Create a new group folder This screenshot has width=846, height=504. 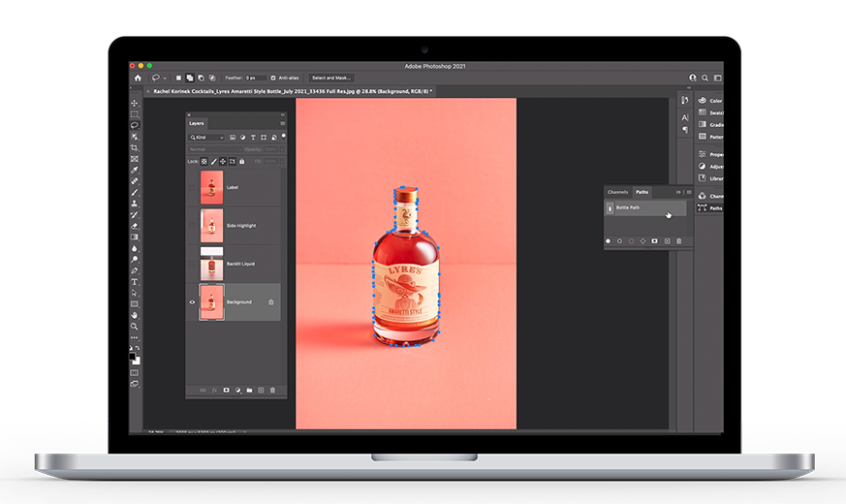[x=249, y=391]
